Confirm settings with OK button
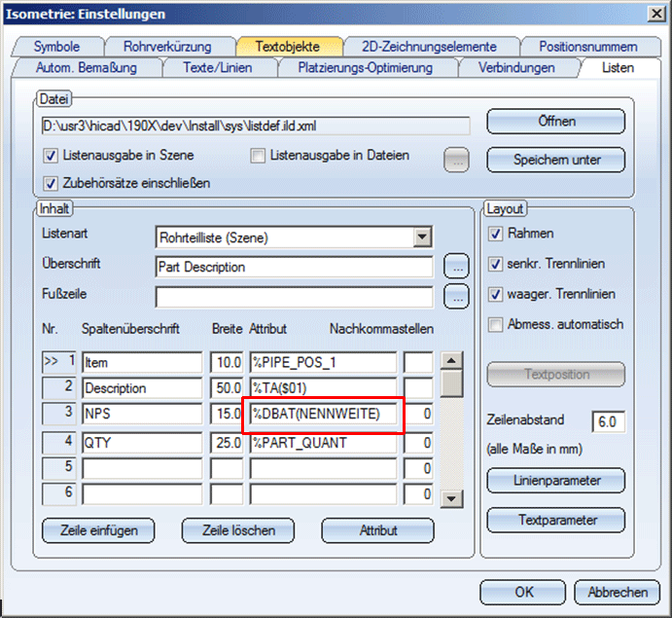This screenshot has height=618, width=672. click(523, 593)
